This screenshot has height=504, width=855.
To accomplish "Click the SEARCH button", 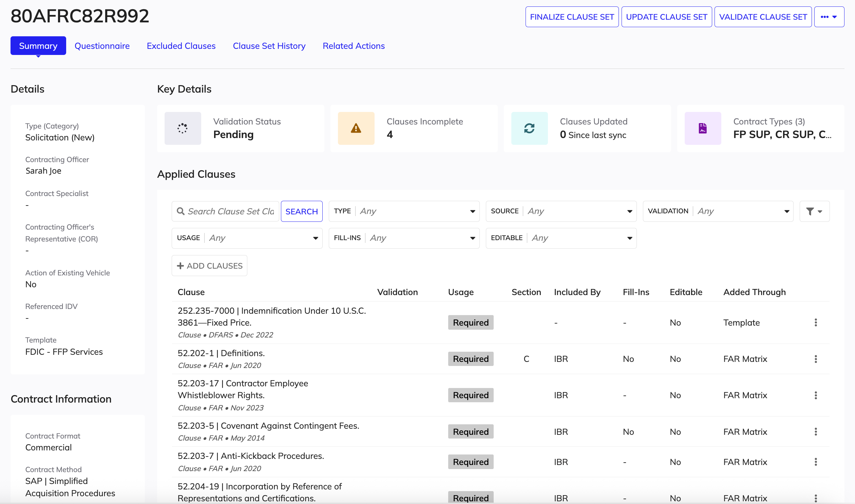I will point(301,211).
